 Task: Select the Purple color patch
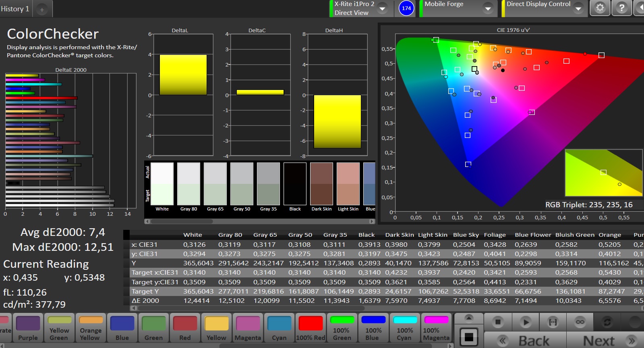tap(28, 328)
